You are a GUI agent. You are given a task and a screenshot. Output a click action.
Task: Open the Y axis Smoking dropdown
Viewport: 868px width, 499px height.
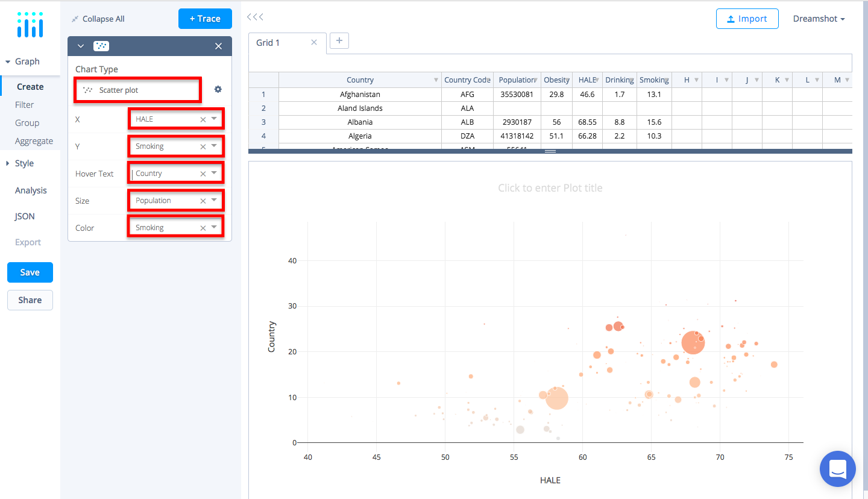[214, 146]
